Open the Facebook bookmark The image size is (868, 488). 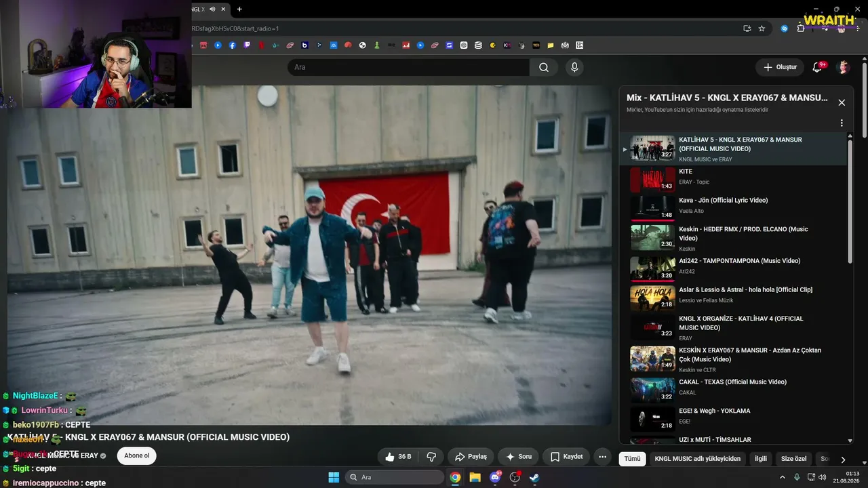[x=232, y=45]
